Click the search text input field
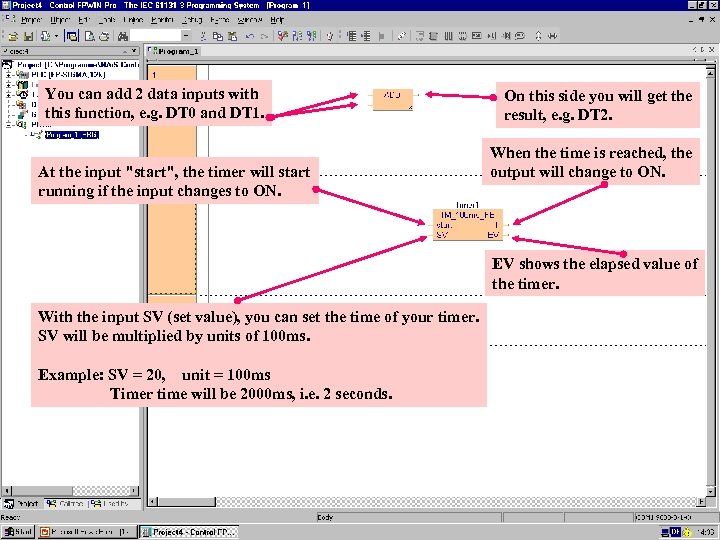Image resolution: width=720 pixels, height=540 pixels. tap(156, 35)
